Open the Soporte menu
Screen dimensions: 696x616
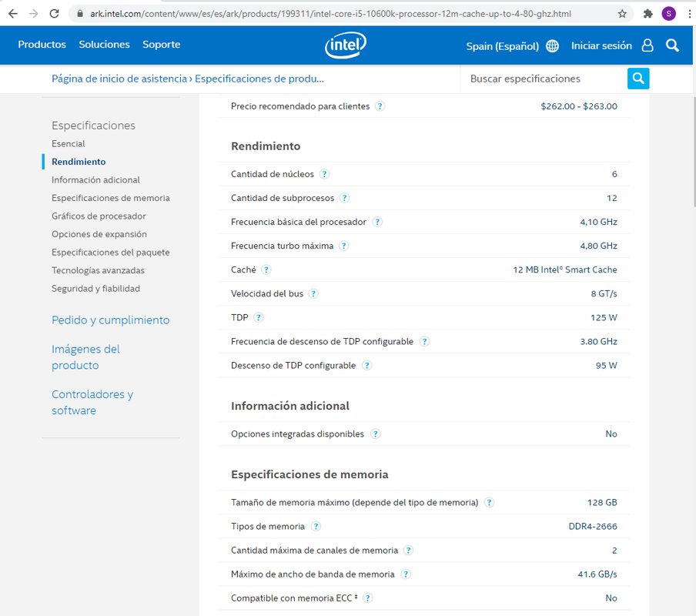click(x=161, y=45)
